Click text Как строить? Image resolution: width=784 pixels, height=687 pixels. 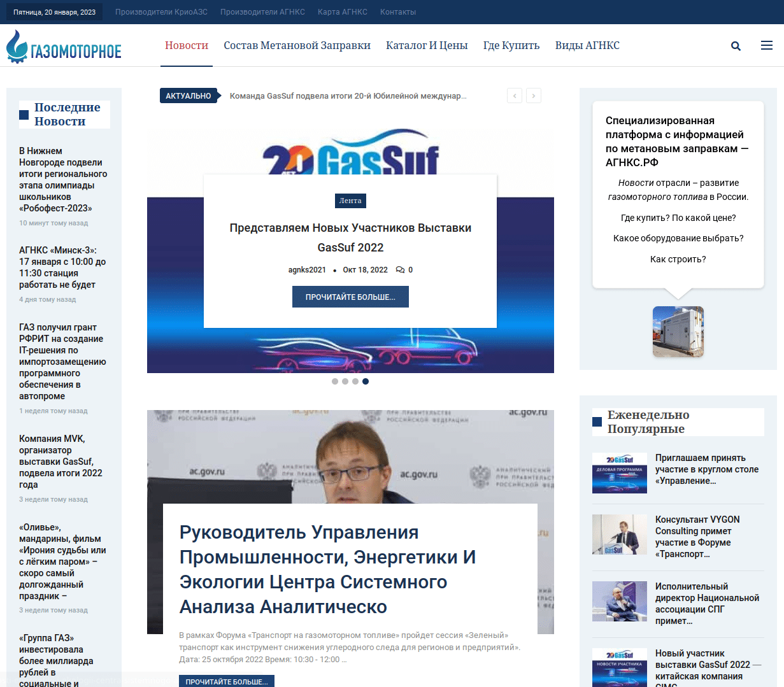click(678, 259)
